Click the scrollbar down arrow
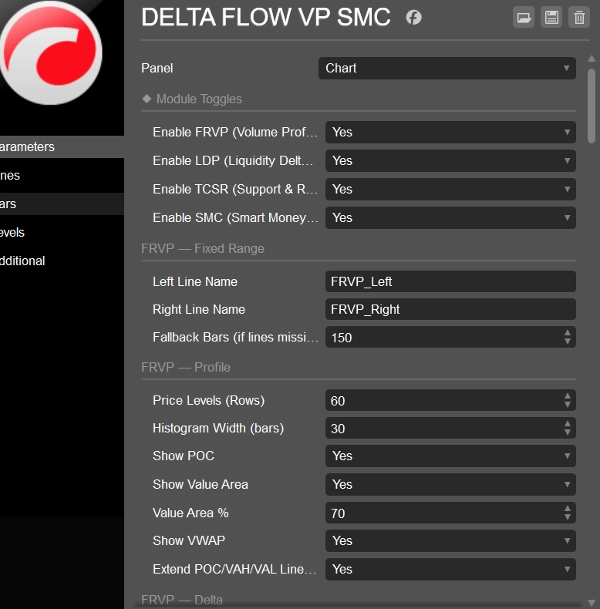Image resolution: width=600 pixels, height=609 pixels. [x=591, y=602]
